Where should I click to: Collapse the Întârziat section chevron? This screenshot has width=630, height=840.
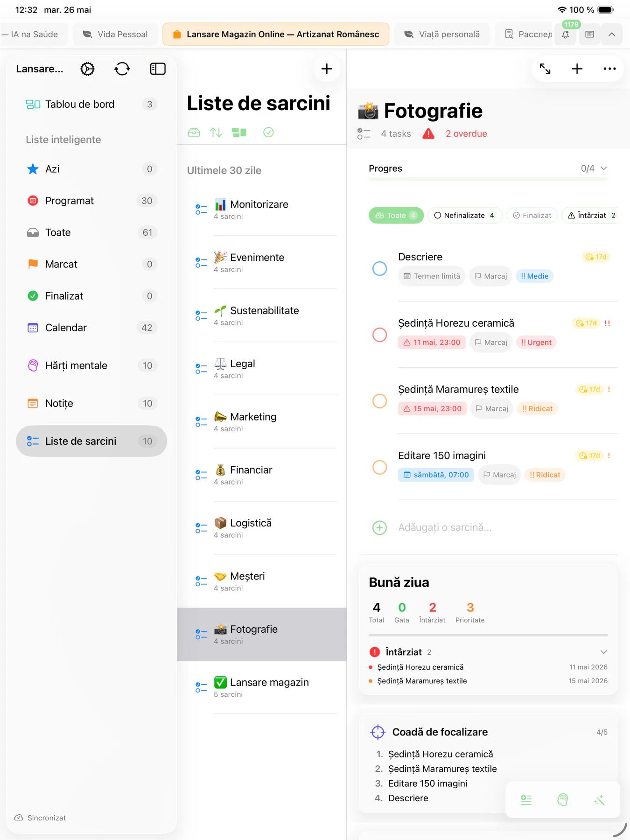[603, 652]
